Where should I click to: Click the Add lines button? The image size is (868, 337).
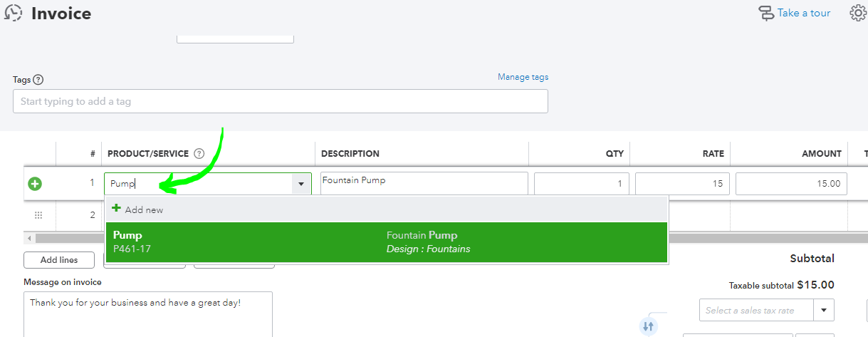point(59,260)
